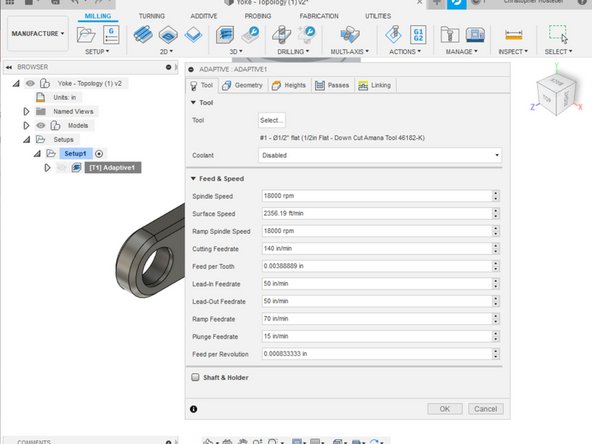Click the Post Process G1 G2 icon
This screenshot has height=444, width=592.
(418, 35)
